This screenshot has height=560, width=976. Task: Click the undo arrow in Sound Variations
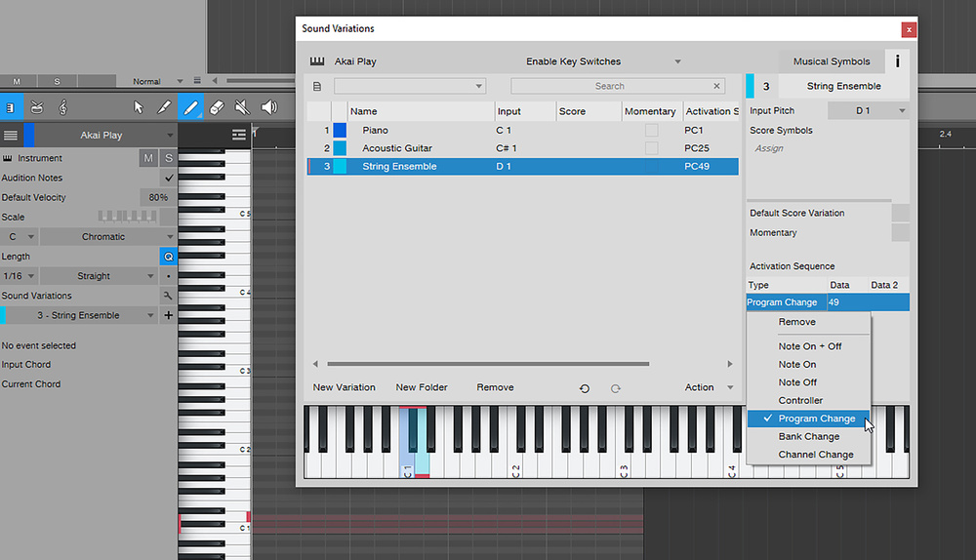click(585, 388)
